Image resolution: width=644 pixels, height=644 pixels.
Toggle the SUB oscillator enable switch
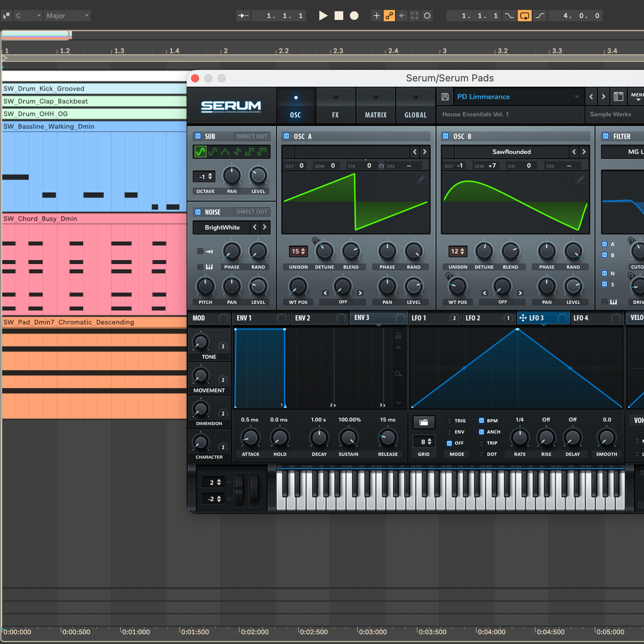click(198, 136)
